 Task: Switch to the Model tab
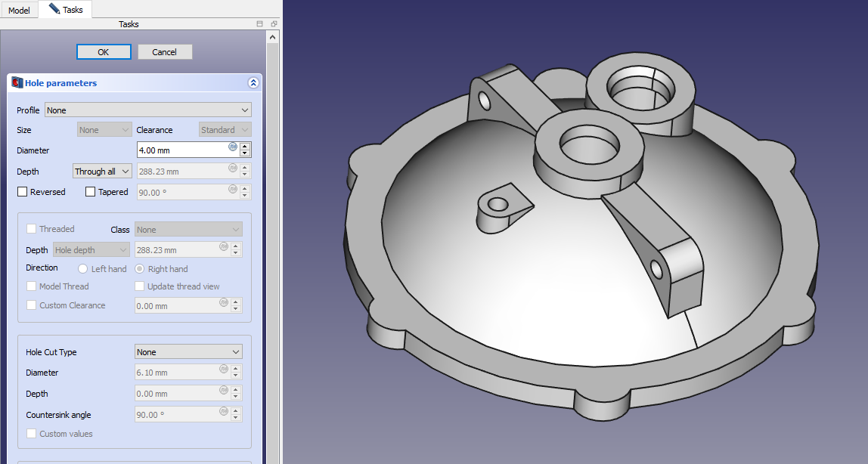point(19,11)
